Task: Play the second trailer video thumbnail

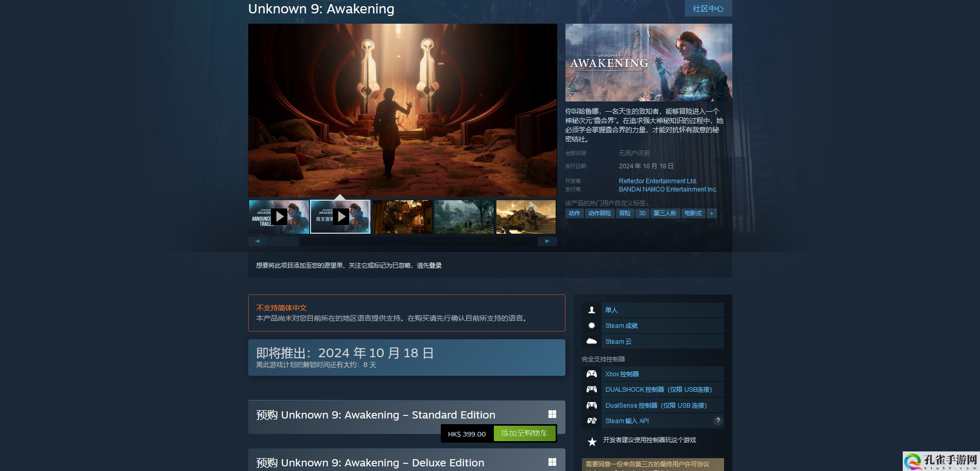Action: [340, 217]
